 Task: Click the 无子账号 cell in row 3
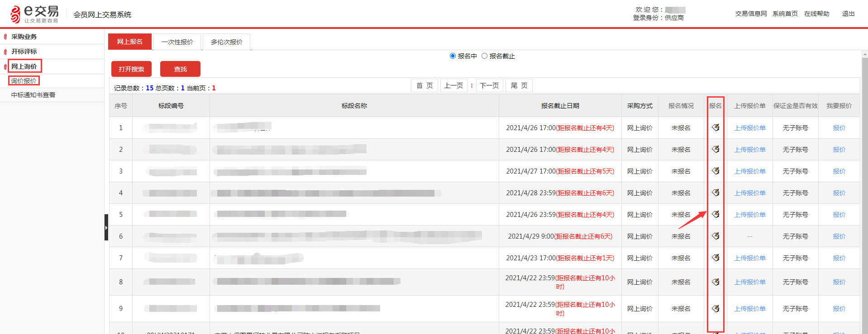point(796,171)
